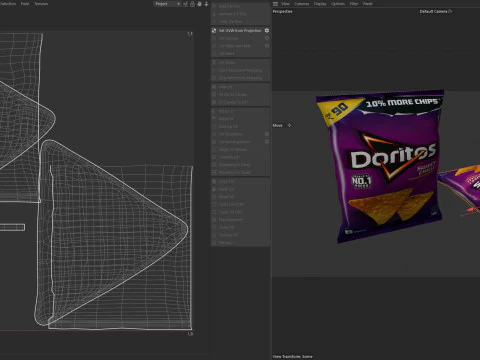Click the large triangular UV island
Image resolution: width=480 pixels, height=360 pixels.
point(112,232)
